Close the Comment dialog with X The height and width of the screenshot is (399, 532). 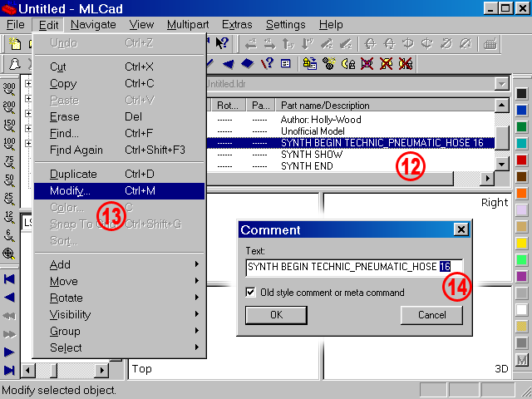coord(461,229)
